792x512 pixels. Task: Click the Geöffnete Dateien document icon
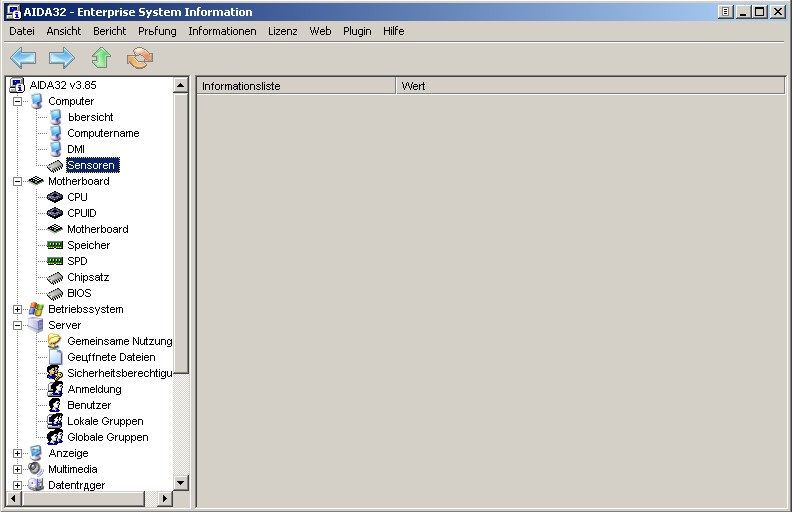56,357
